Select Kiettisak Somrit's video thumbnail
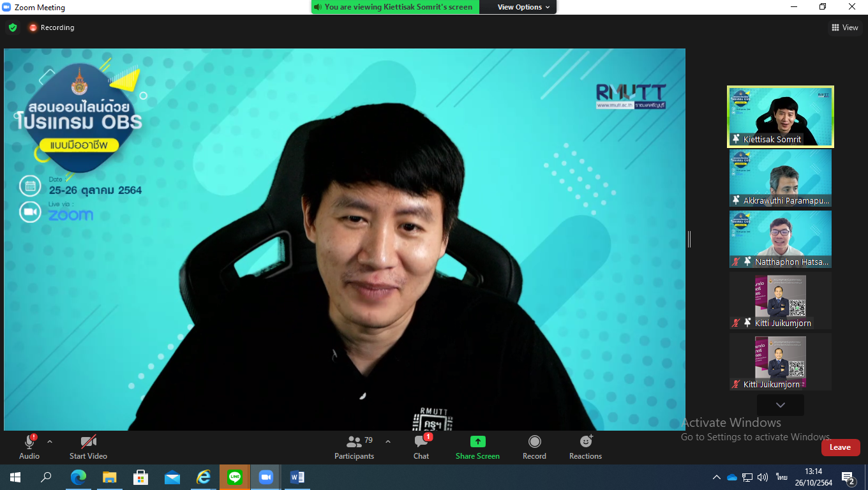 [x=781, y=117]
